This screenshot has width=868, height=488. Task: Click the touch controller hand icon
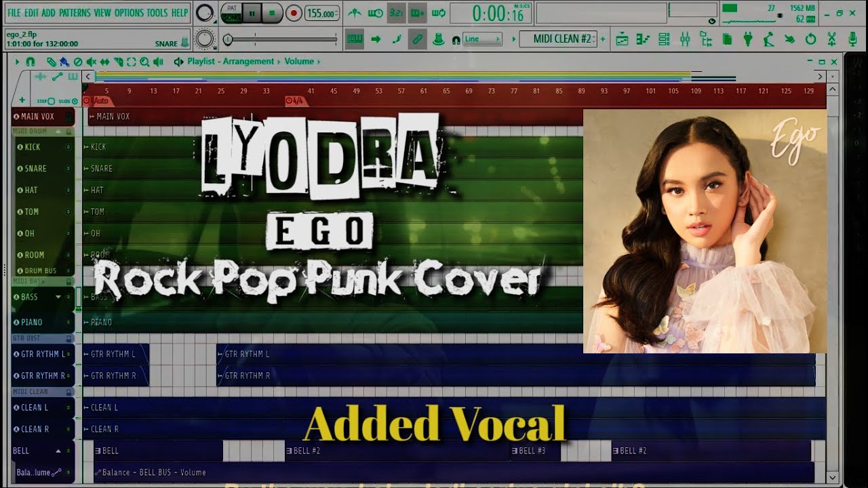789,39
